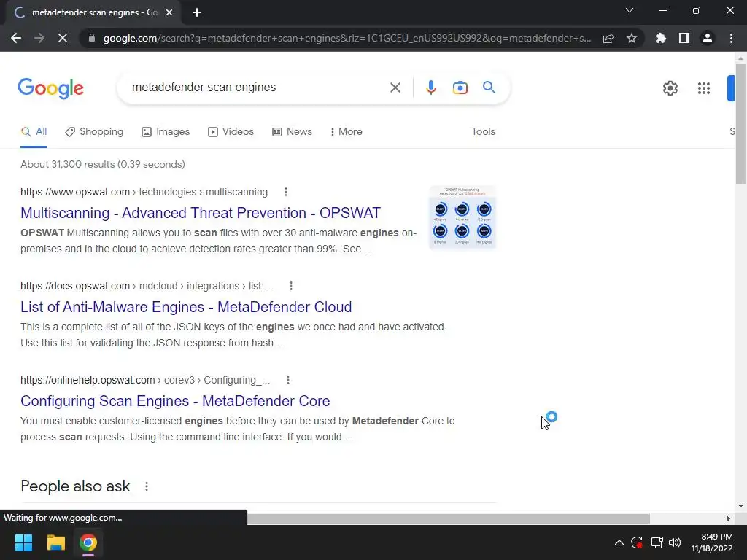Expand the More search categories
The image size is (747, 560).
pos(346,132)
